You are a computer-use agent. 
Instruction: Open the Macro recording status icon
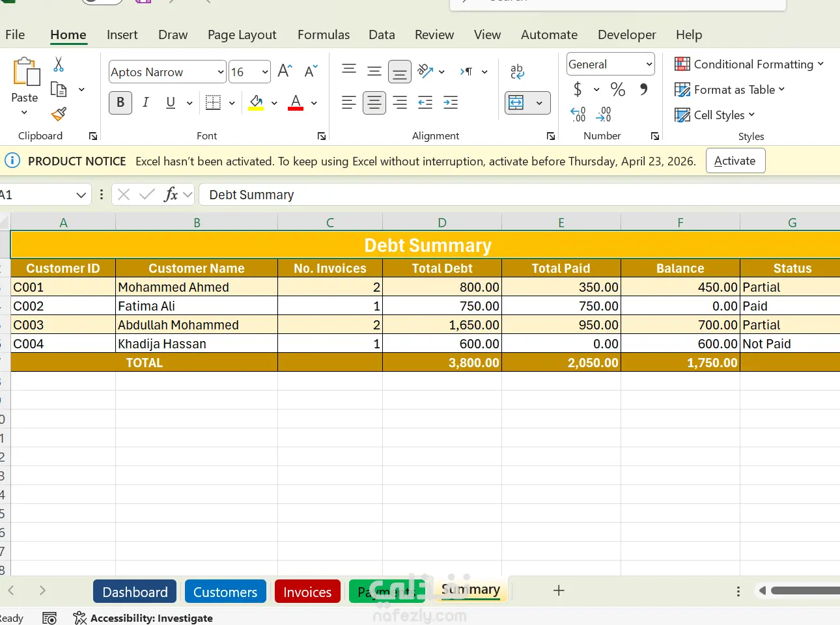pos(49,618)
